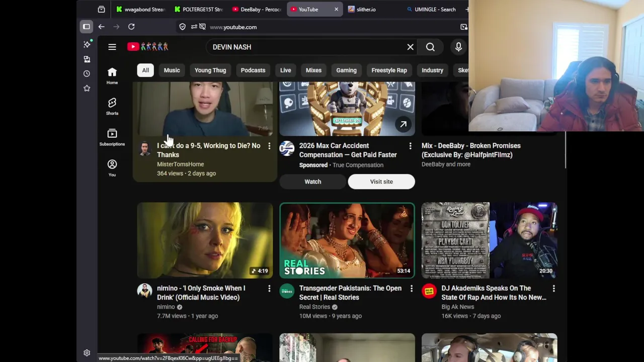
Task: Click the search magnifier button
Action: click(x=430, y=47)
